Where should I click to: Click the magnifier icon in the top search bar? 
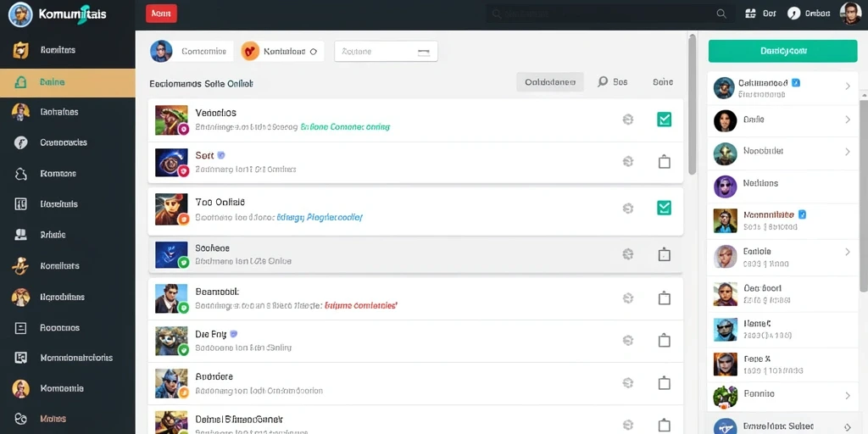tap(721, 14)
